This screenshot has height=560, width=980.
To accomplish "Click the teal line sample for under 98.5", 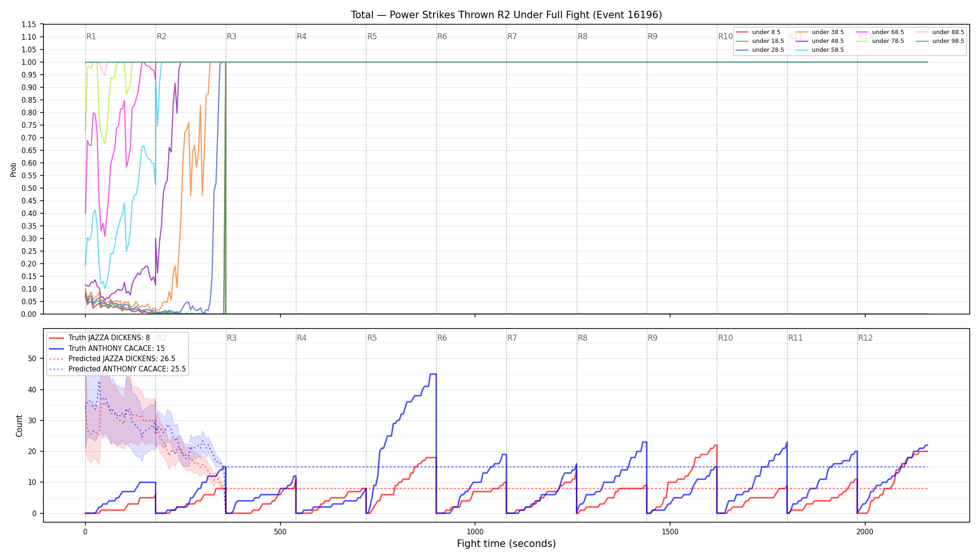I will point(922,41).
